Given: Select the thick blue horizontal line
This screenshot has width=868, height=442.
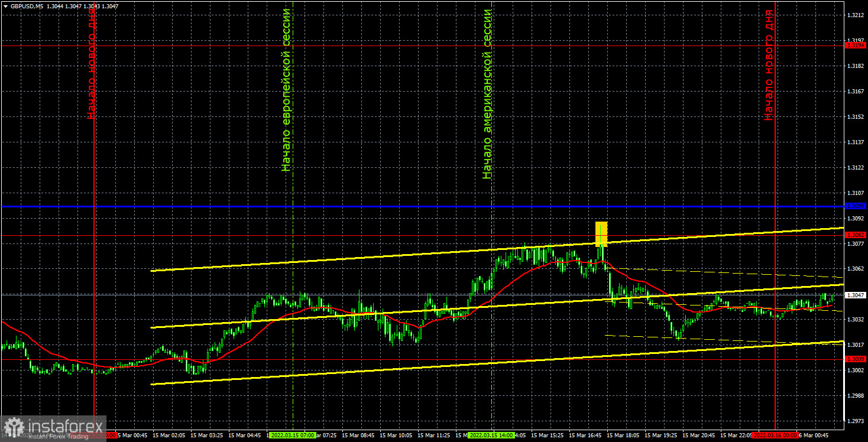Looking at the screenshot, I should point(422,206).
